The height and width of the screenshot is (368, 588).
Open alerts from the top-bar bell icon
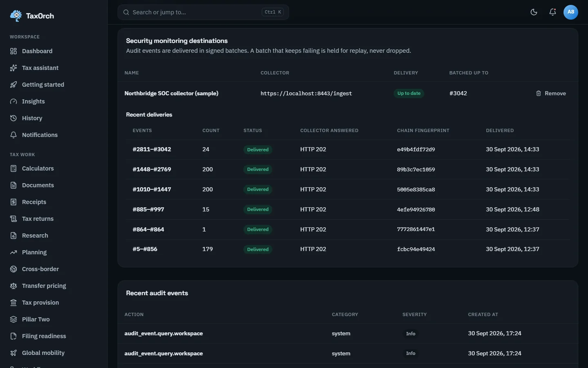[x=552, y=12]
